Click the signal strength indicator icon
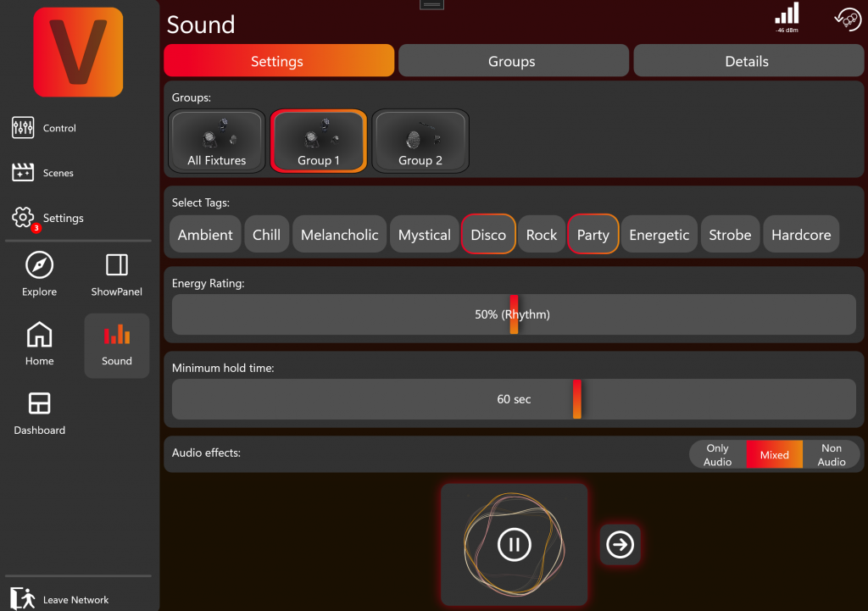The width and height of the screenshot is (868, 611). click(787, 15)
